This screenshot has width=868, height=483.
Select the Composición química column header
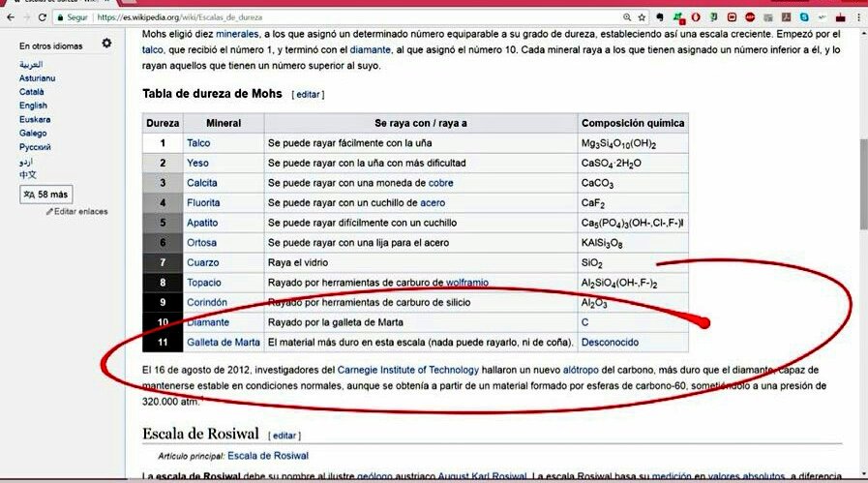(633, 123)
